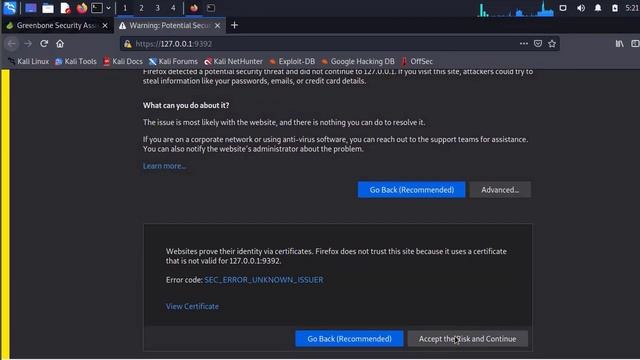Focus the running Firefox window button
The image size is (640, 360).
(194, 8)
